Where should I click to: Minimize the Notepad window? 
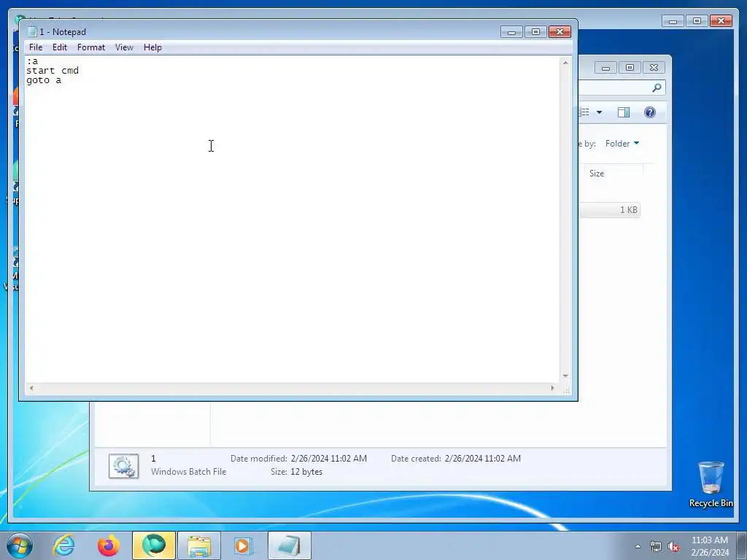[511, 32]
